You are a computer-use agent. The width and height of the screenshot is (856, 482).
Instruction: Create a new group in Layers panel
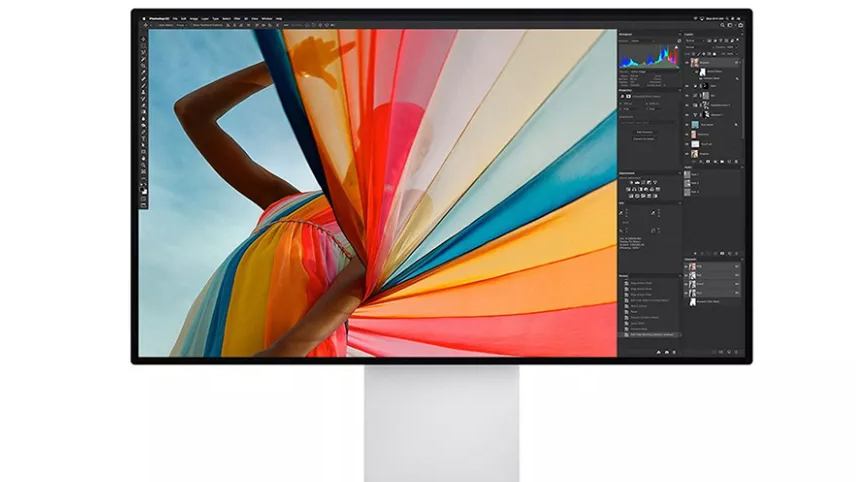pyautogui.click(x=722, y=162)
